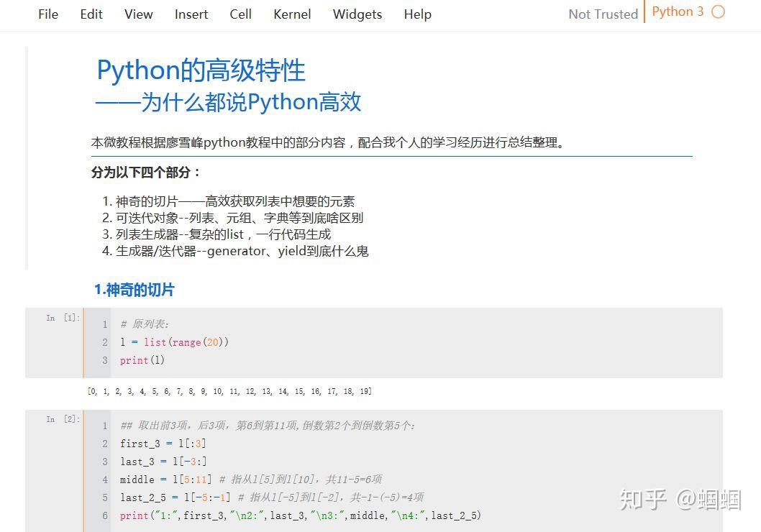Click the kernel status indicator circle
Image resolution: width=761 pixels, height=532 pixels.
[x=716, y=12]
